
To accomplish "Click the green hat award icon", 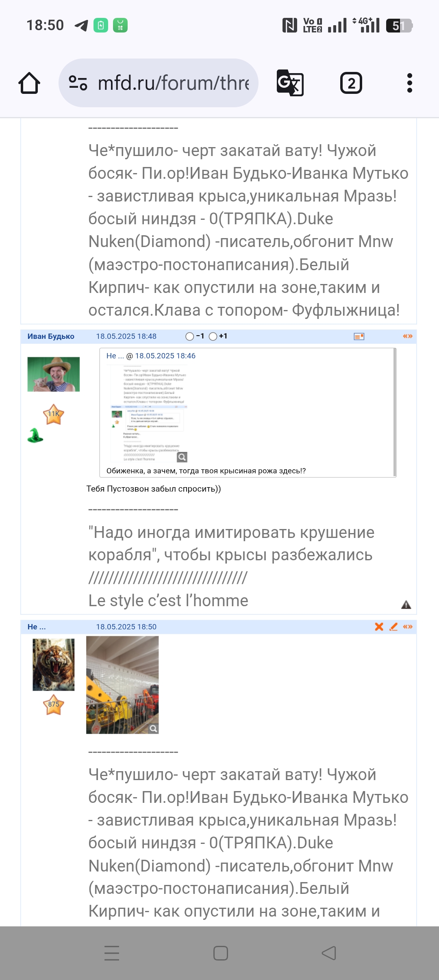I will coord(35,435).
